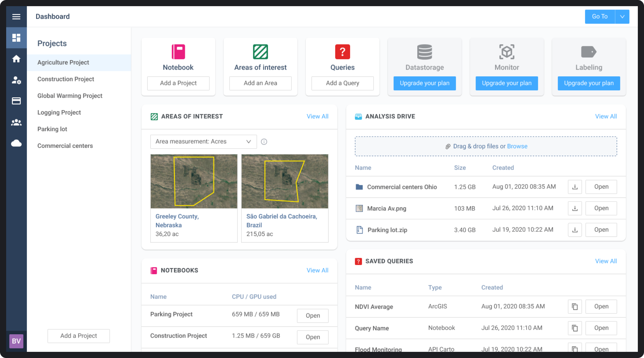Download the Parking lot.zip file
This screenshot has height=358, width=644.
pyautogui.click(x=575, y=230)
